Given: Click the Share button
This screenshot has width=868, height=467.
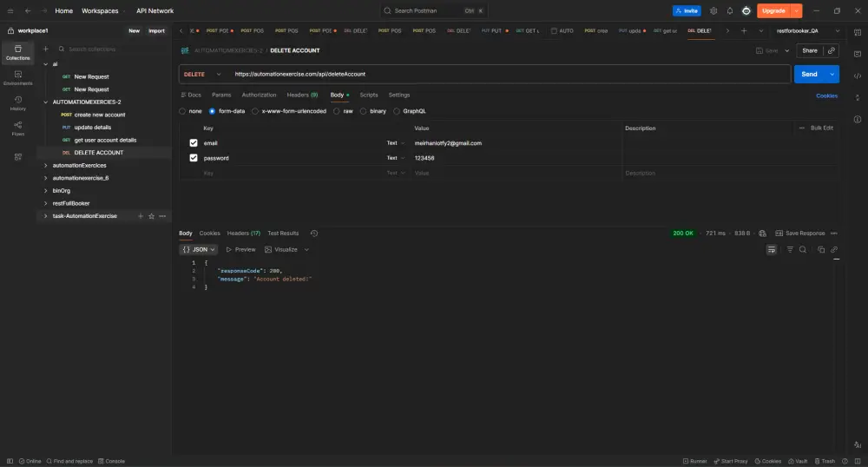Looking at the screenshot, I should click(810, 50).
